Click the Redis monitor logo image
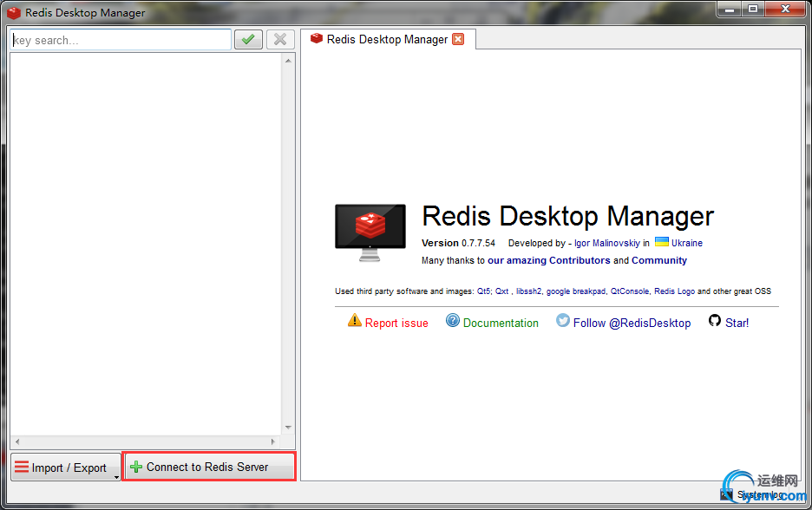The height and width of the screenshot is (510, 812). click(370, 232)
